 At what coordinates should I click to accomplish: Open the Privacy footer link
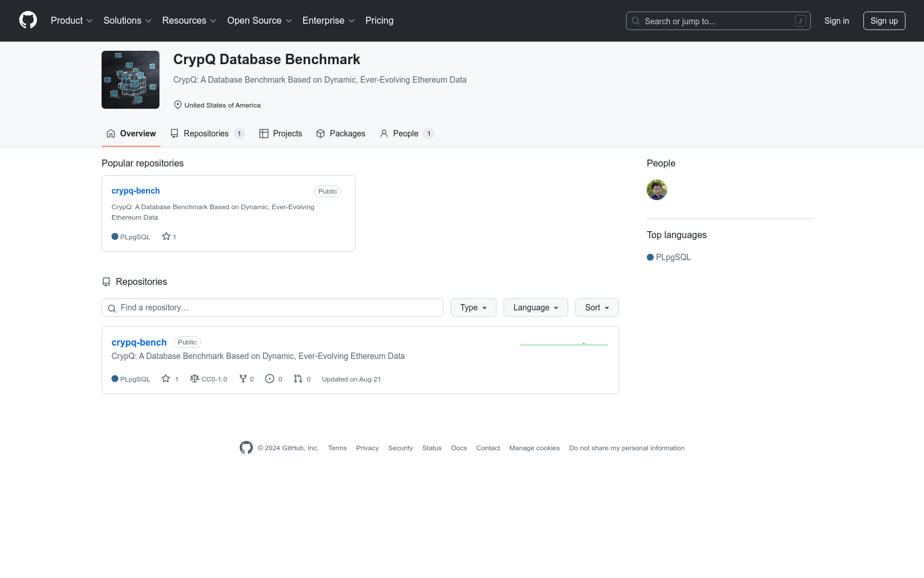(x=367, y=448)
